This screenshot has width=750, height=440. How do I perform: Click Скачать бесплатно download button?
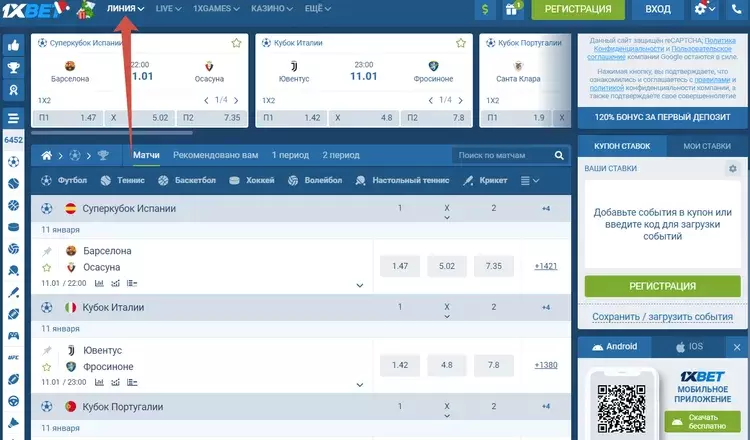click(x=702, y=422)
